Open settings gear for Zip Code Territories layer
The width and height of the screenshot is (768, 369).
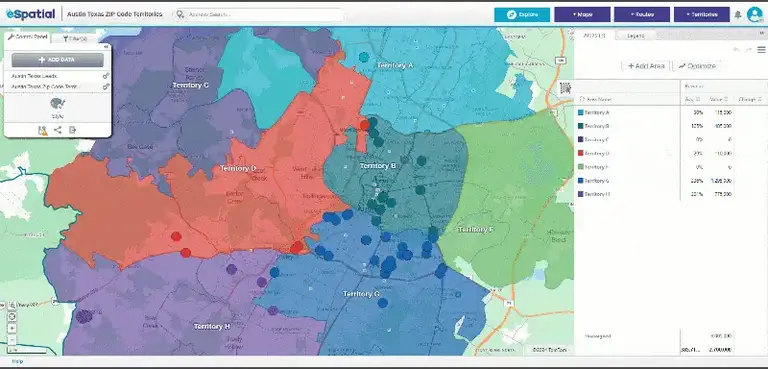pyautogui.click(x=105, y=87)
